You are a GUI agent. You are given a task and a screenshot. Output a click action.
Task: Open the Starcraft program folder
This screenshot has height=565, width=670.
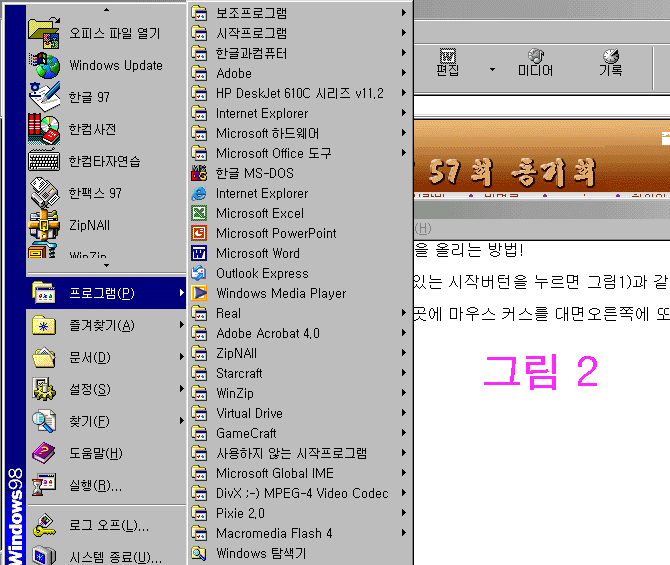[x=301, y=373]
